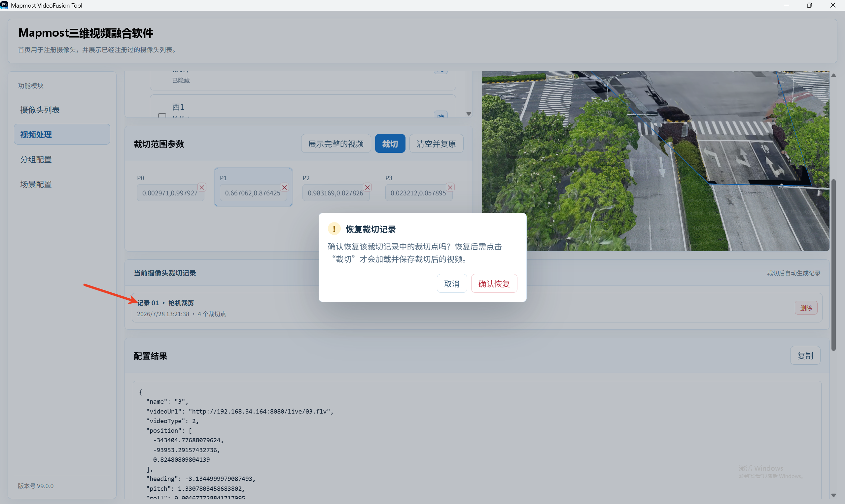Screen dimensions: 845x504
Task: Cancel the restore dialog with 取消
Action: click(x=451, y=284)
